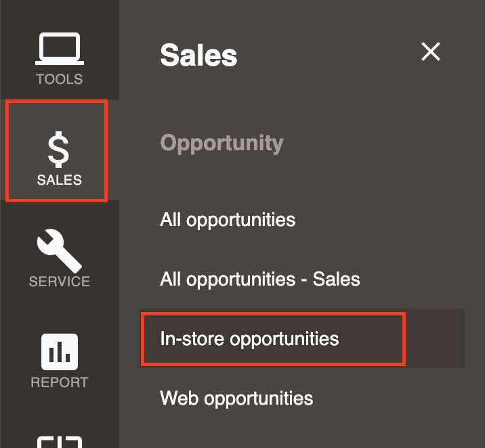Open All opportunities - Sales
The height and width of the screenshot is (448, 485).
point(260,279)
